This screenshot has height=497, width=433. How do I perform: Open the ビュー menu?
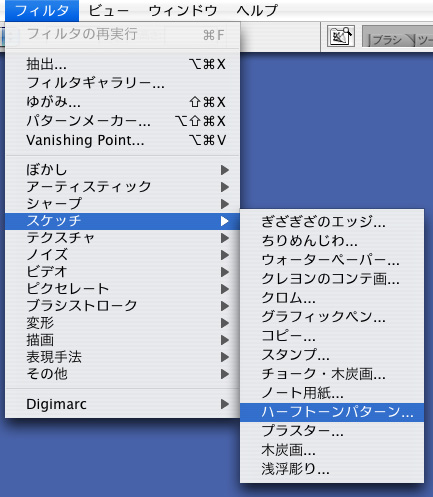point(109,11)
